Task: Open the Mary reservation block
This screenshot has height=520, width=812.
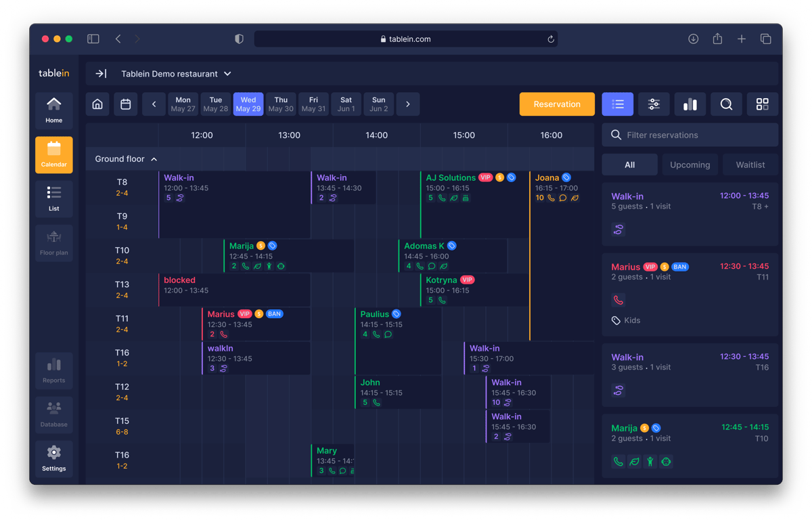Action: 332,460
